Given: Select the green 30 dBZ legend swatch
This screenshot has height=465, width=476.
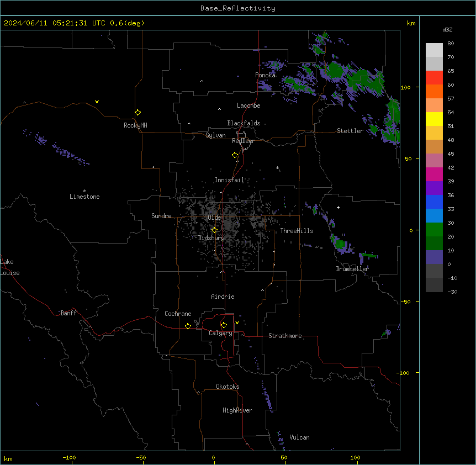Looking at the screenshot, I should pyautogui.click(x=434, y=230).
